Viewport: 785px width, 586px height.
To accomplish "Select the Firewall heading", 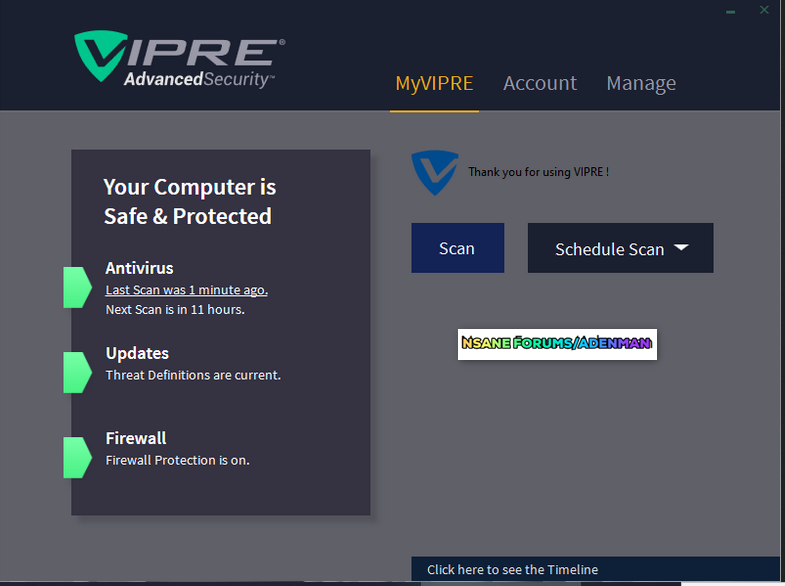I will [136, 438].
